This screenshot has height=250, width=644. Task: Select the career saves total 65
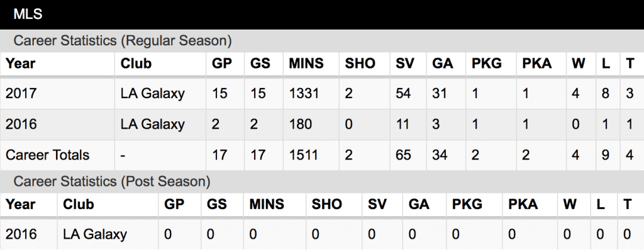(x=403, y=155)
